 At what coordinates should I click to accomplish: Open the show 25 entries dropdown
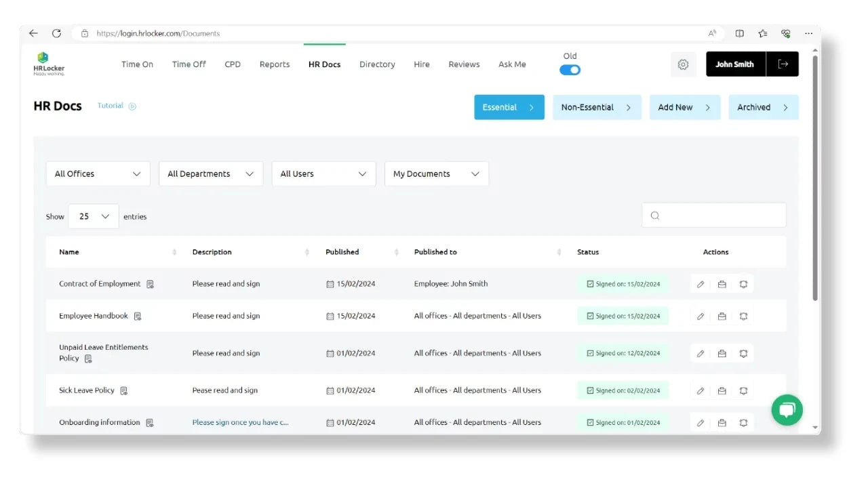pos(94,217)
